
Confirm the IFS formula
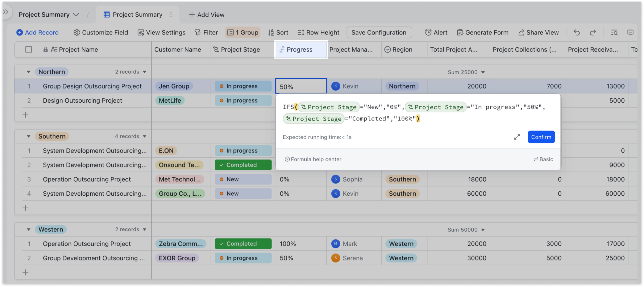[541, 137]
